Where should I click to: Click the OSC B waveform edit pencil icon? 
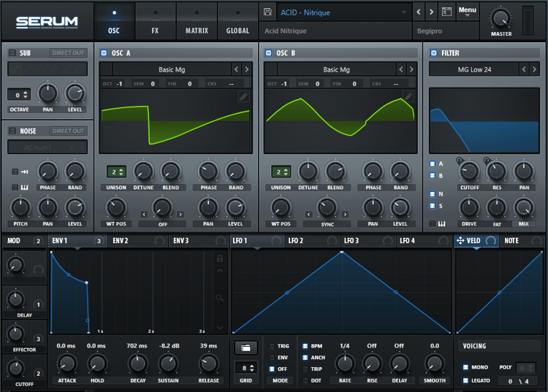click(408, 96)
